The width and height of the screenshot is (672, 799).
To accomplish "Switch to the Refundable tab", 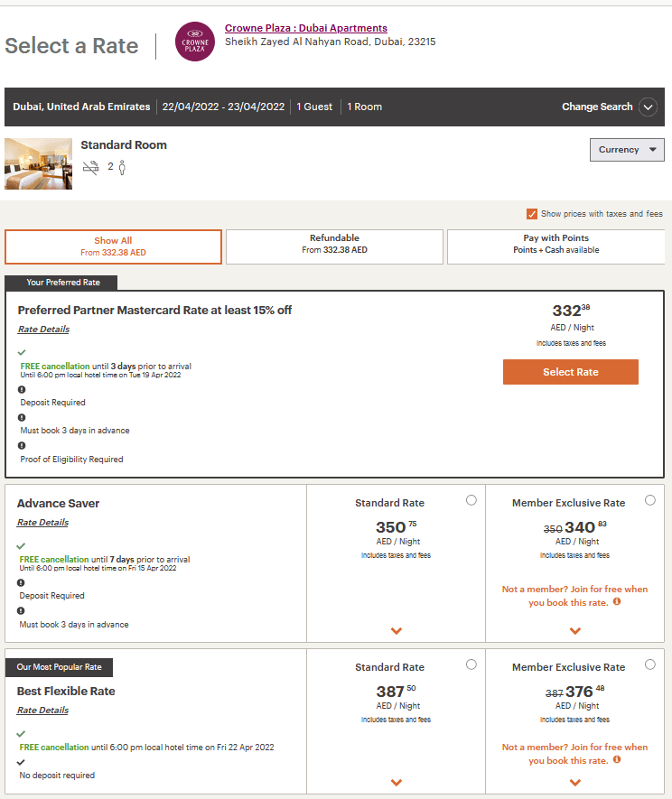I will 334,245.
